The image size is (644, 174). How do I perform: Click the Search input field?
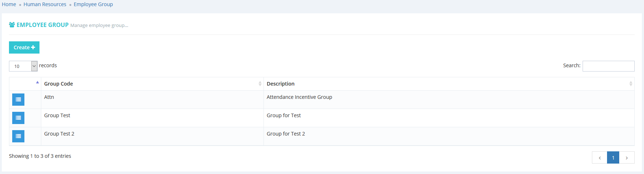(x=608, y=66)
